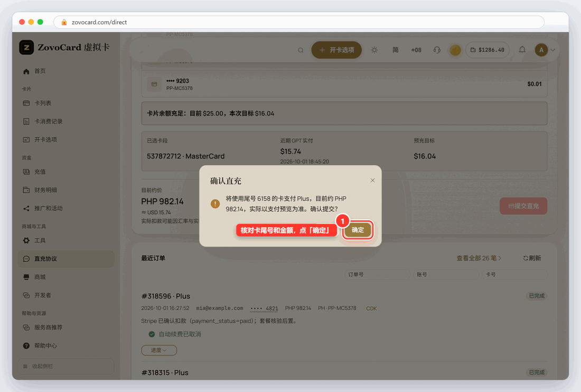
Task: Open 财务明细 in the sidebar
Action: 66,190
